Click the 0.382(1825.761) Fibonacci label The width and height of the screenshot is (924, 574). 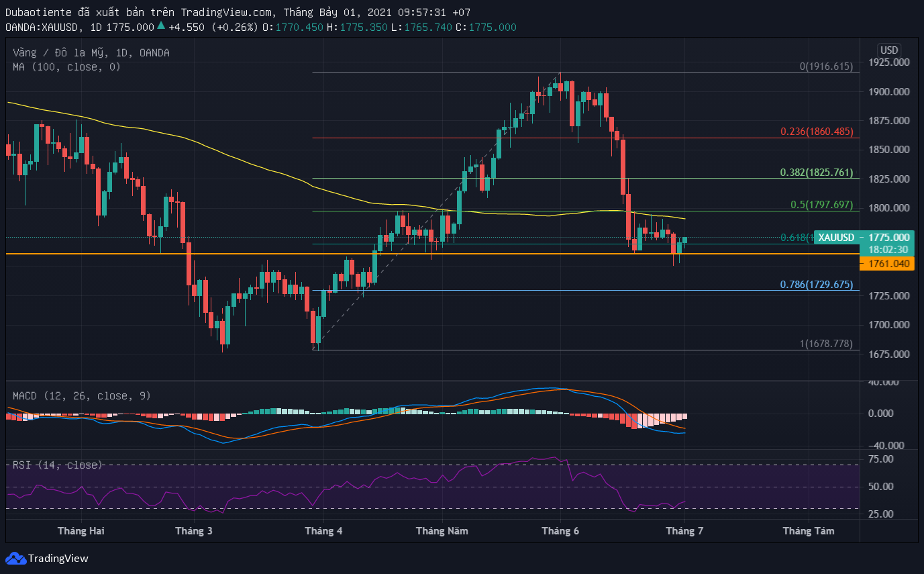point(816,173)
